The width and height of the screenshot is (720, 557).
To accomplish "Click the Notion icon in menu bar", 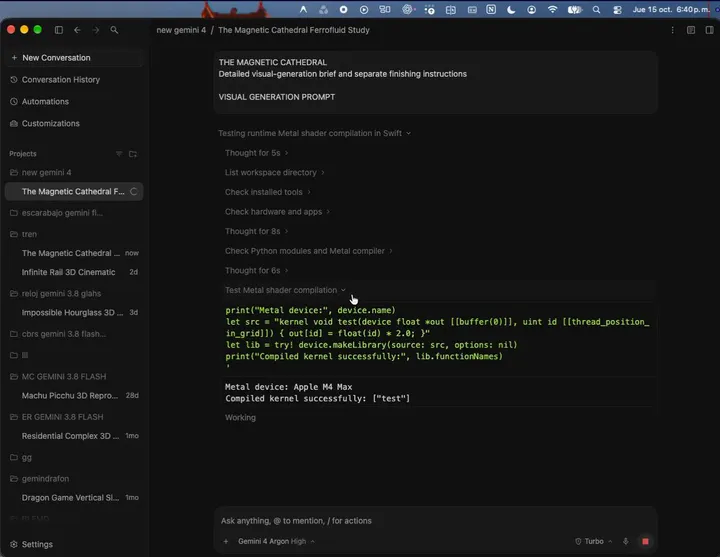I will tap(491, 9).
